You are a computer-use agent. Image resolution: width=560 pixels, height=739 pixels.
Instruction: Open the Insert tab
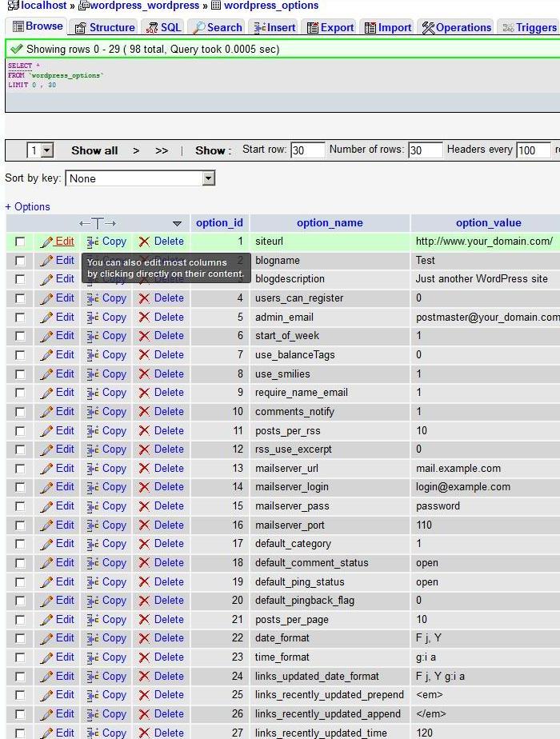click(x=274, y=27)
